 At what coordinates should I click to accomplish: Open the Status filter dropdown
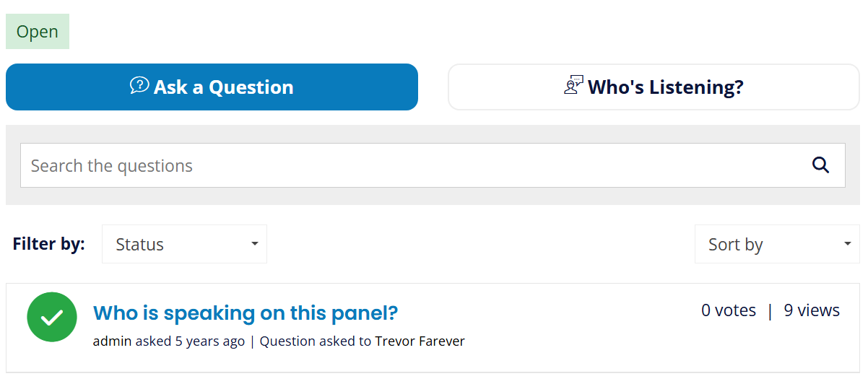coord(184,244)
